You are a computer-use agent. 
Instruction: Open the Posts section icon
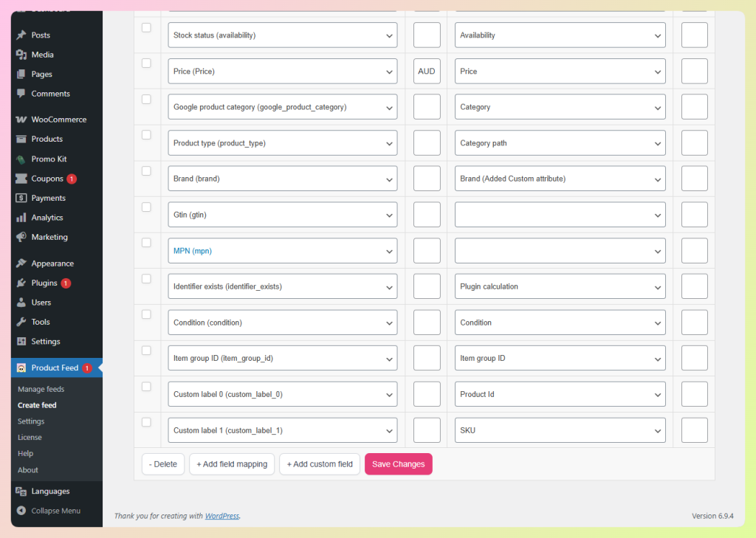coord(20,35)
